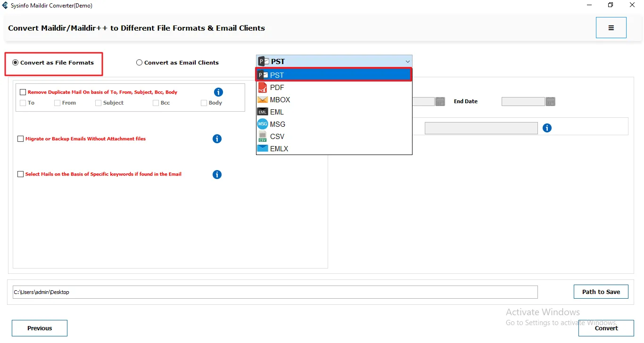Select Convert as Email Clients radio button
The width and height of the screenshot is (644, 343).
click(x=139, y=63)
